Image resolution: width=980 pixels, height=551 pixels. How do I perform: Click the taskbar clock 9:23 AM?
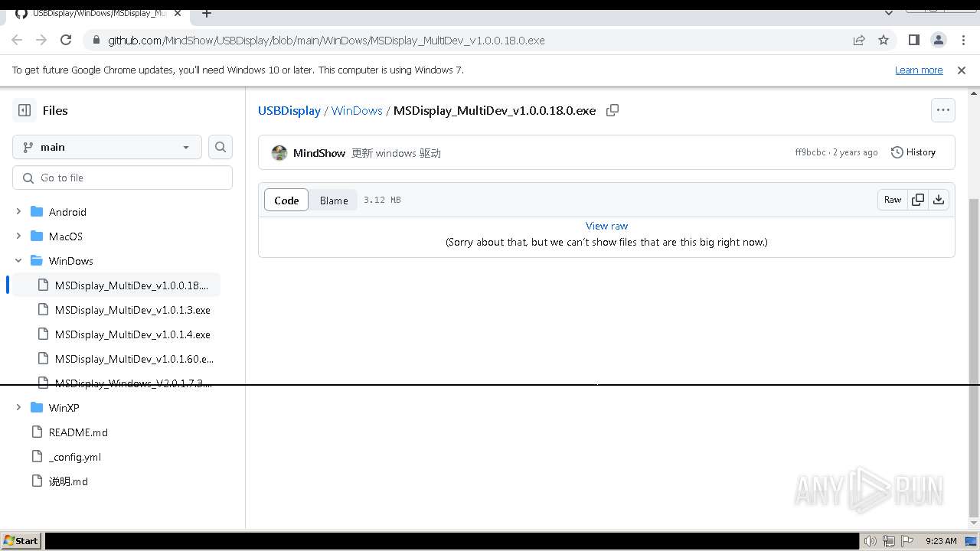tap(941, 541)
